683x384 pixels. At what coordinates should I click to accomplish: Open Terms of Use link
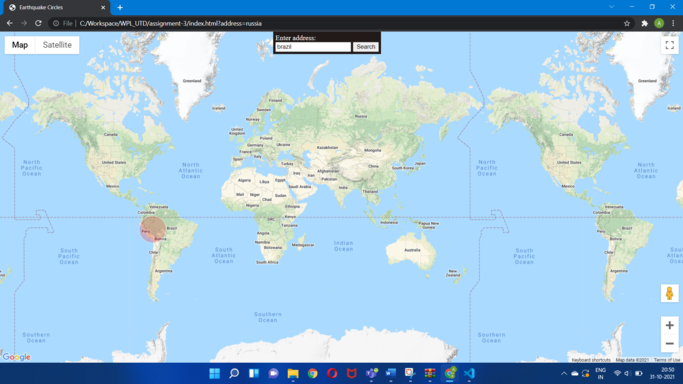(x=666, y=360)
